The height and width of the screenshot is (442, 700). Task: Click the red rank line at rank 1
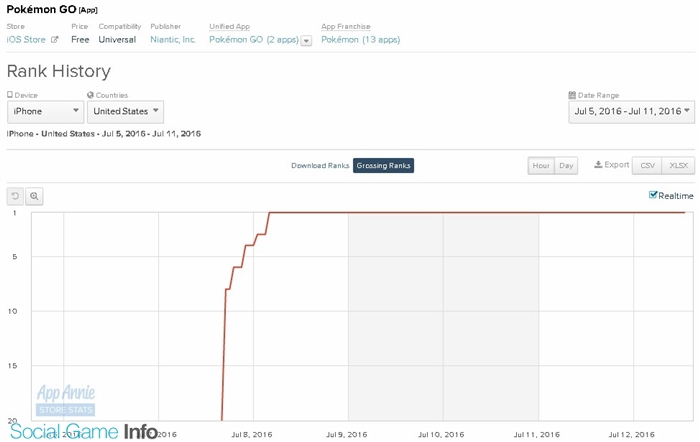(477, 213)
